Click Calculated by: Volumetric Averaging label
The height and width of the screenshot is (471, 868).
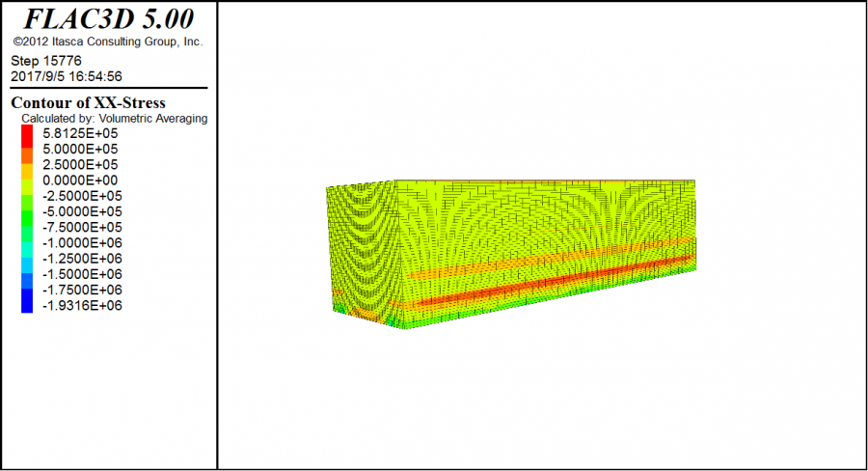[115, 119]
